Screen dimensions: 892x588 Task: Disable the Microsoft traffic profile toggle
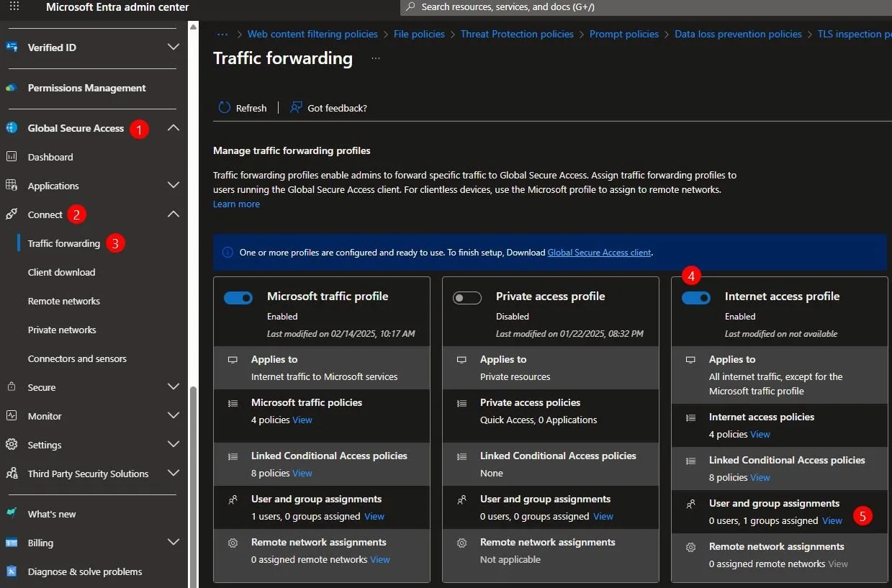pyautogui.click(x=238, y=298)
